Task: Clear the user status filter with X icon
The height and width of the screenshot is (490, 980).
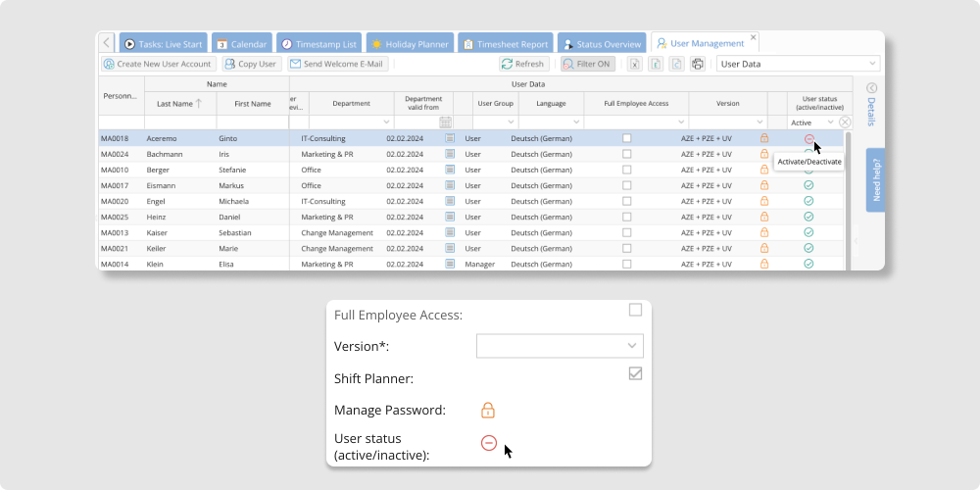Action: [845, 122]
